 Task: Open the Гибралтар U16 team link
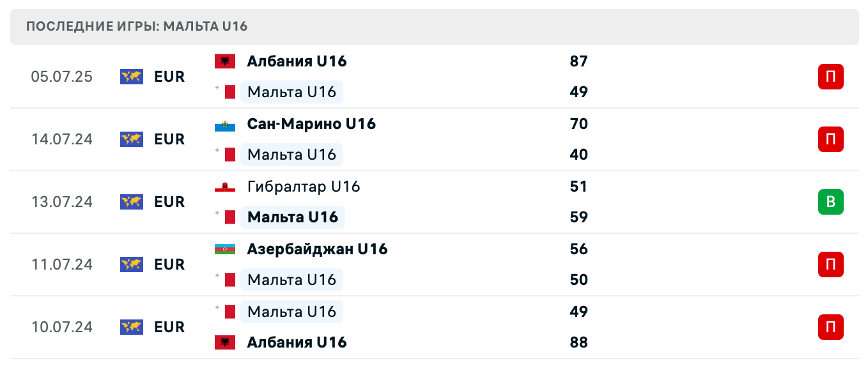(304, 187)
